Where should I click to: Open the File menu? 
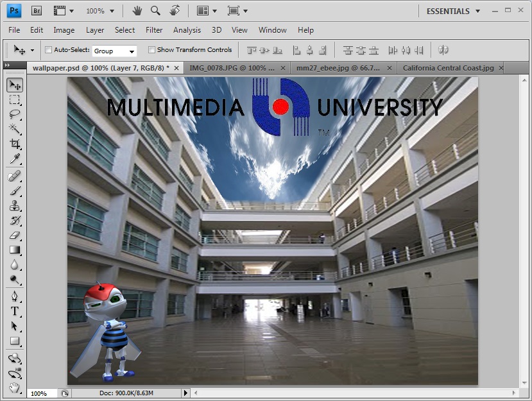pos(14,30)
